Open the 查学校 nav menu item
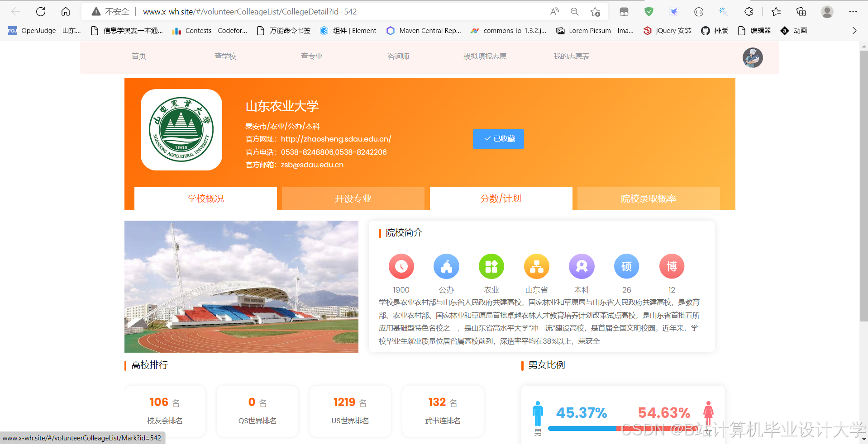The image size is (868, 444). (225, 56)
